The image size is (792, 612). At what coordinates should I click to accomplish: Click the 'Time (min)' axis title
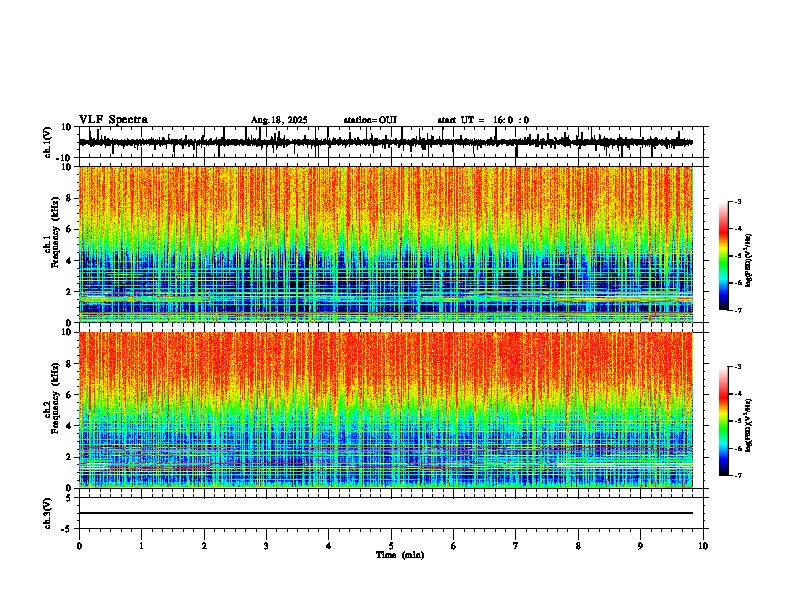[x=400, y=555]
